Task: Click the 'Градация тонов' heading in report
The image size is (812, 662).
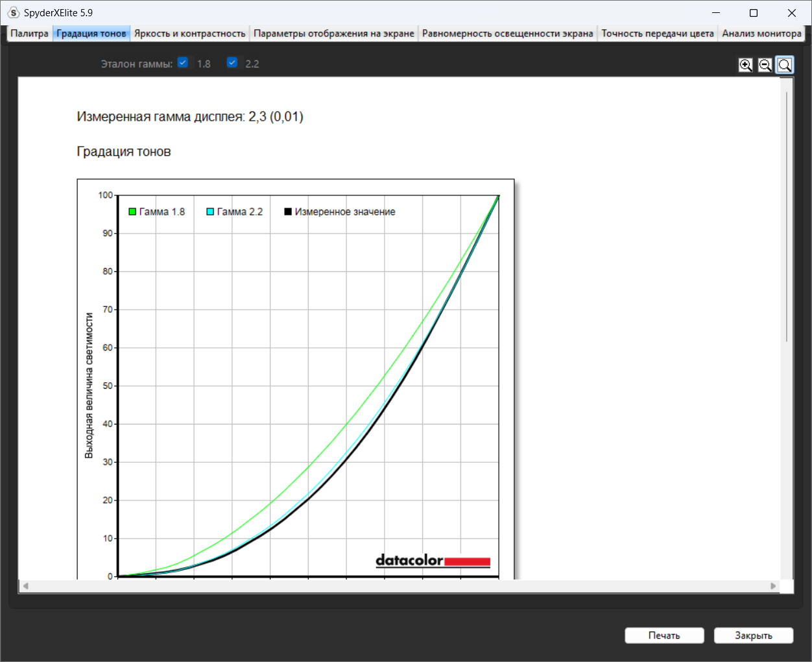Action: (x=124, y=151)
